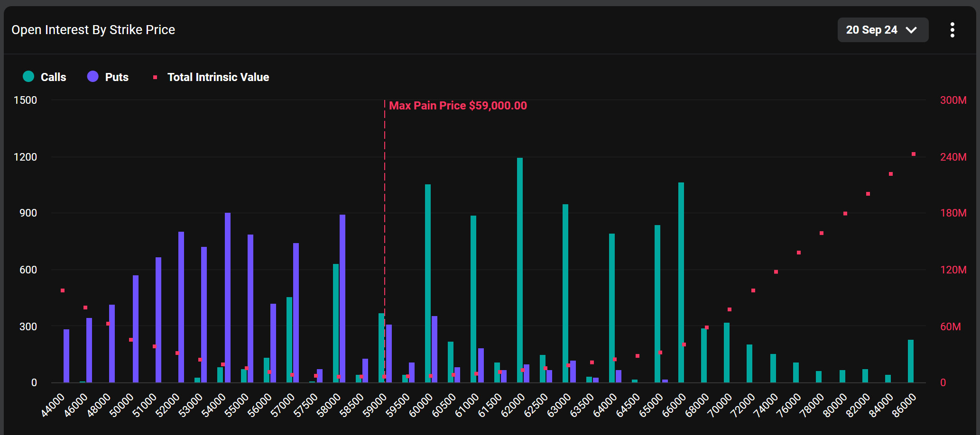
Task: Click the purple Puts legend color dot
Action: [93, 76]
